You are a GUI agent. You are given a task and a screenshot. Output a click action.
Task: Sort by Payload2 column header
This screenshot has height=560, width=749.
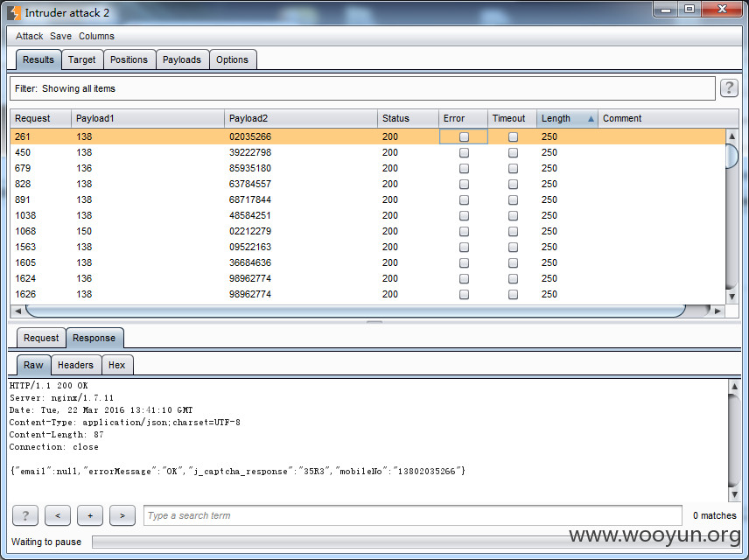[300, 118]
